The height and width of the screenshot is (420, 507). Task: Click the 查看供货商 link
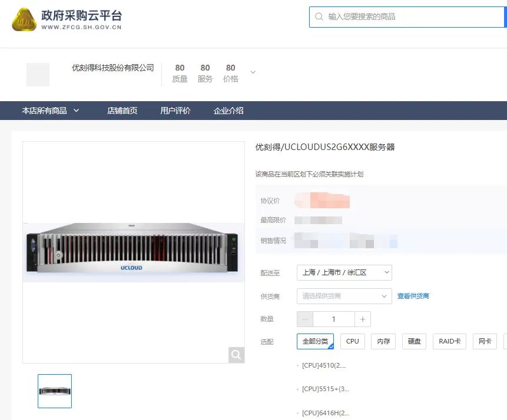(413, 296)
